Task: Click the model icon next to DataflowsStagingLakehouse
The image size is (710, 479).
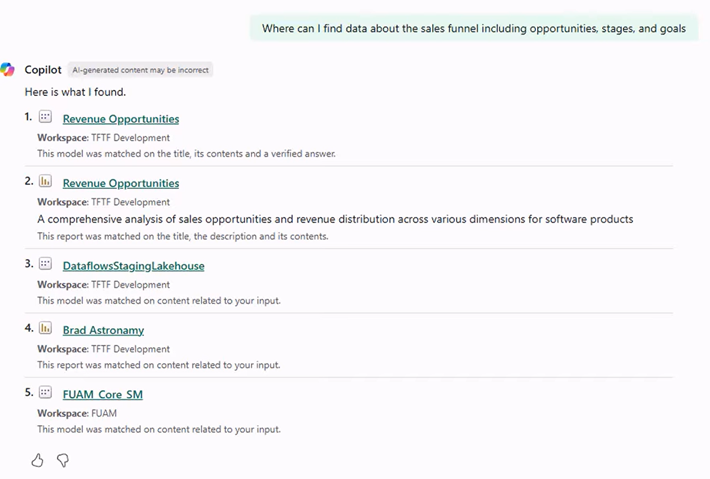Action: pos(45,265)
